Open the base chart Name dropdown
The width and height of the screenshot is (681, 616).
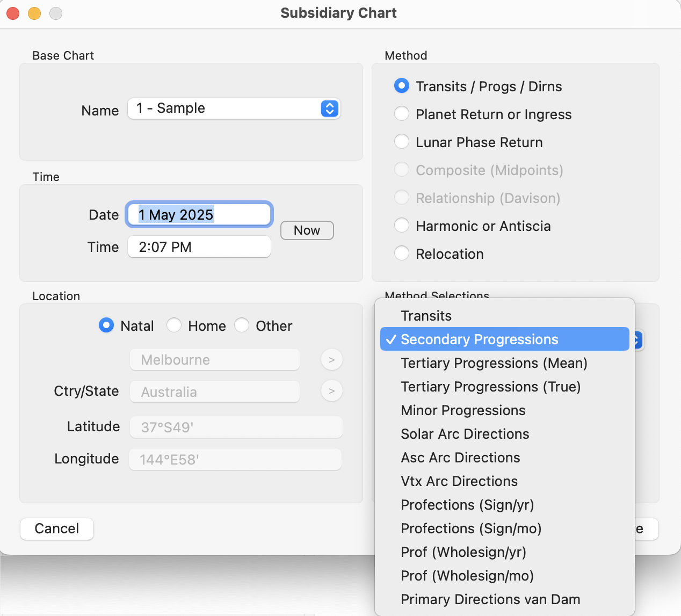pos(234,108)
